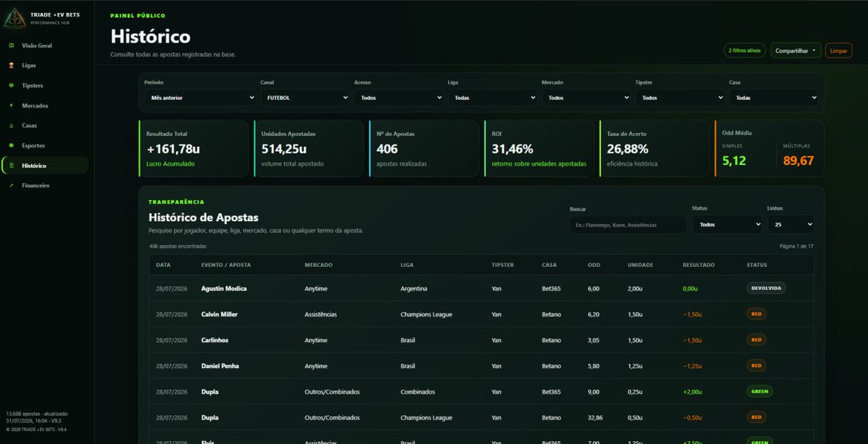Open the Mercado filter dropdown
Viewport: 868px width, 444px height.
pyautogui.click(x=587, y=98)
